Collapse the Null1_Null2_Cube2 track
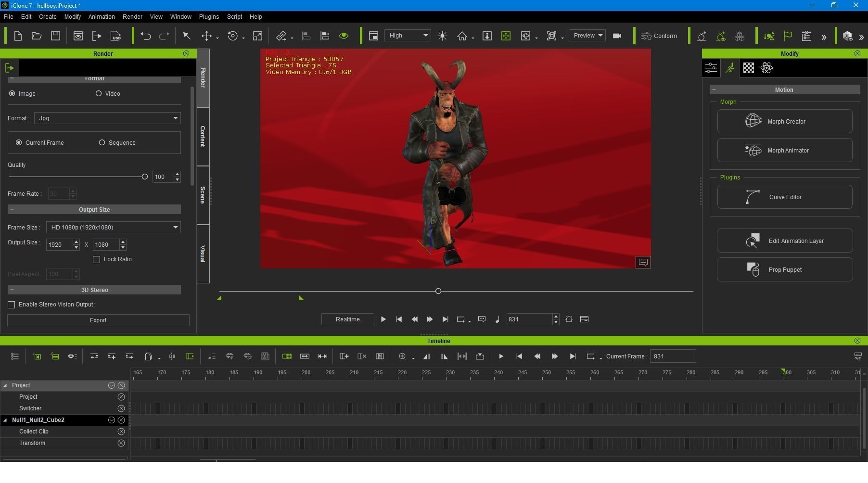868x483 pixels. [x=5, y=420]
